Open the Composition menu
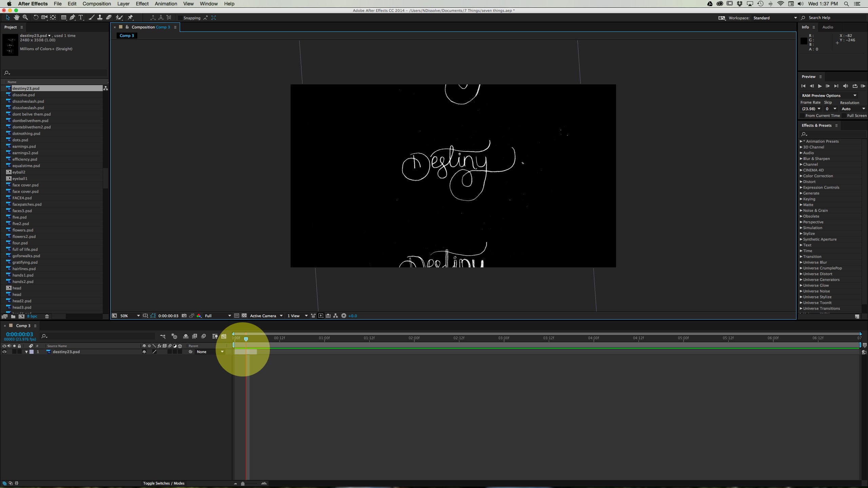The image size is (868, 488). [97, 4]
